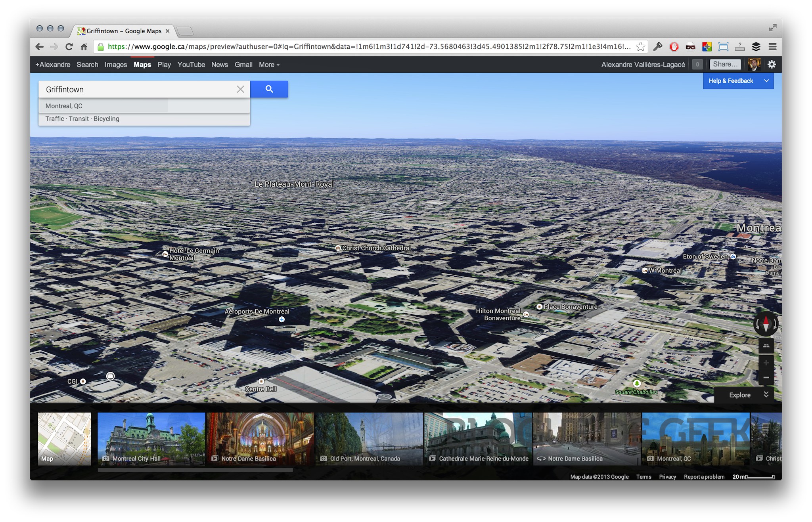Bookmark page with the star icon

click(640, 47)
